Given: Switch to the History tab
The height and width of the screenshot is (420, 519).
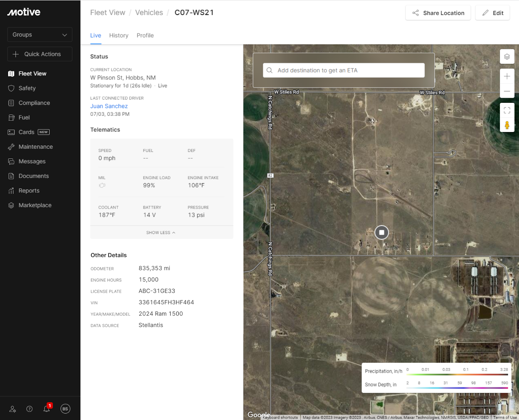Looking at the screenshot, I should click(x=118, y=35).
